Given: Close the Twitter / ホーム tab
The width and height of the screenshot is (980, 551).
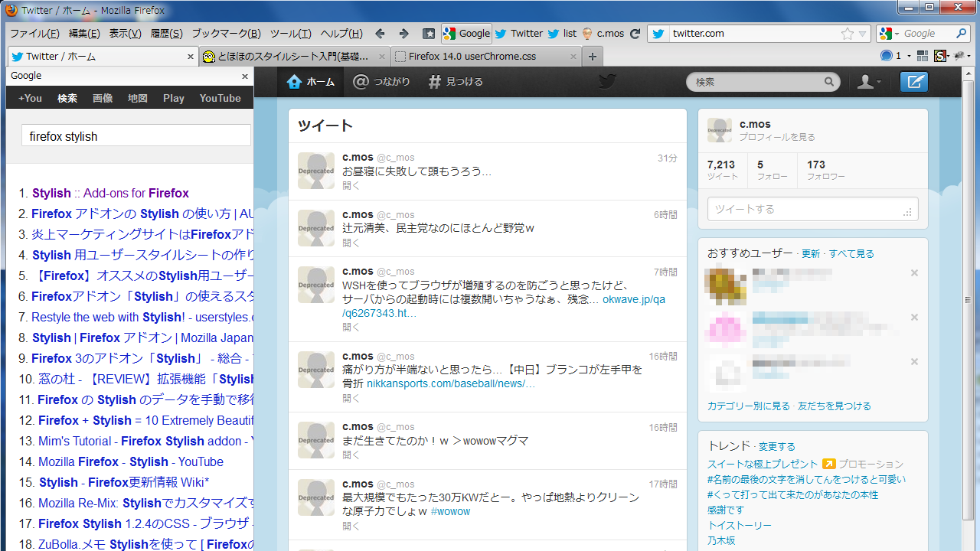Looking at the screenshot, I should [x=191, y=57].
